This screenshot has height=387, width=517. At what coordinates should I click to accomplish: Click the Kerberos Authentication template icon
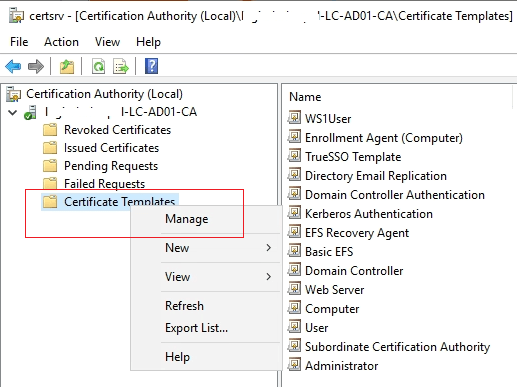click(294, 212)
